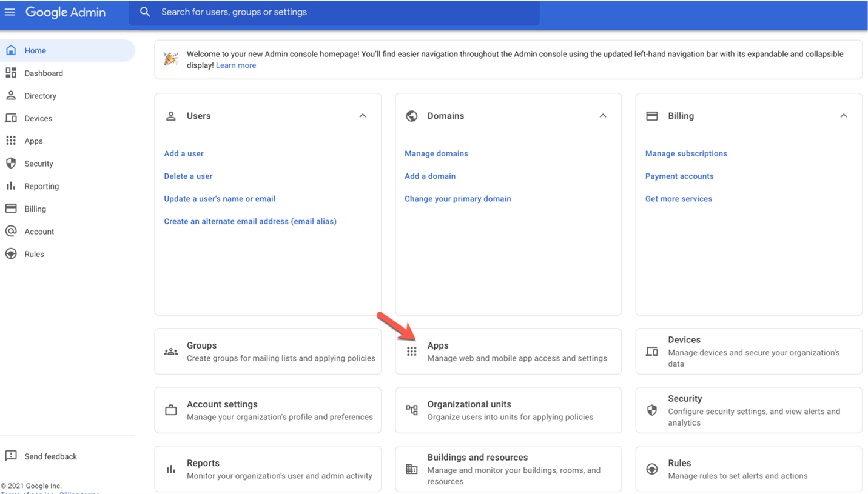868x494 pixels.
Task: Click the Home icon in sidebar
Action: 11,50
